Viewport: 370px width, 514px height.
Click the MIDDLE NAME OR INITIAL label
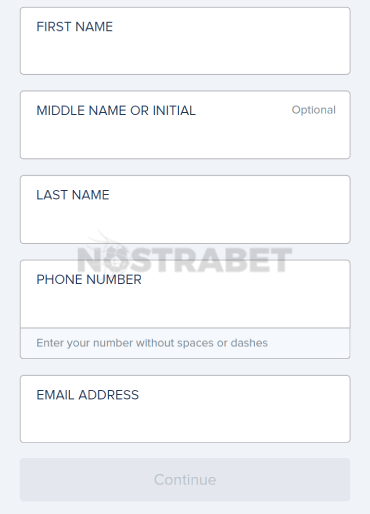coord(116,111)
